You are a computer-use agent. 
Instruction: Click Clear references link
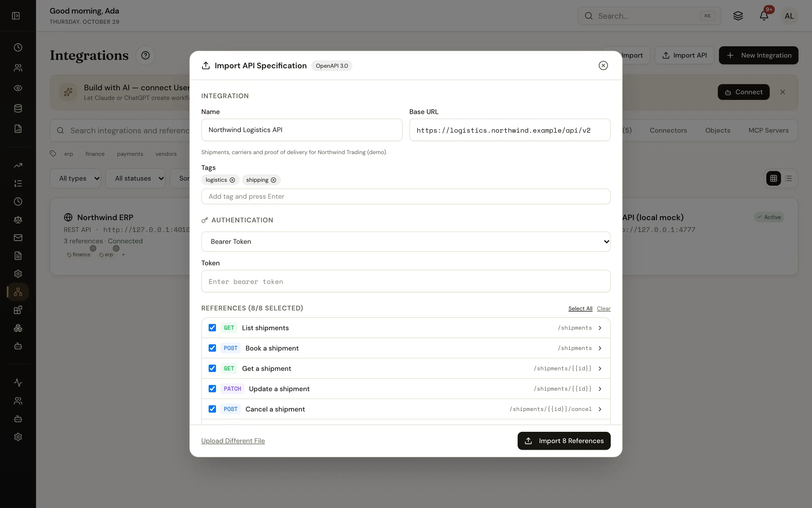point(604,308)
